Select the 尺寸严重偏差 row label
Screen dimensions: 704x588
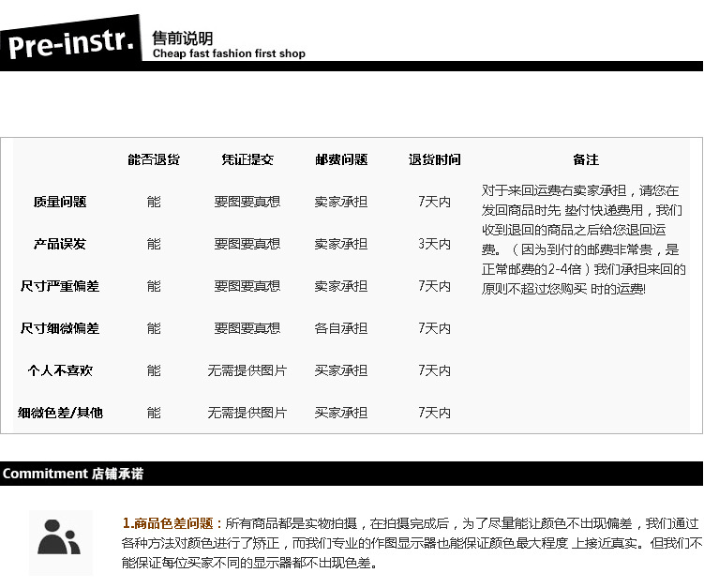coord(60,286)
